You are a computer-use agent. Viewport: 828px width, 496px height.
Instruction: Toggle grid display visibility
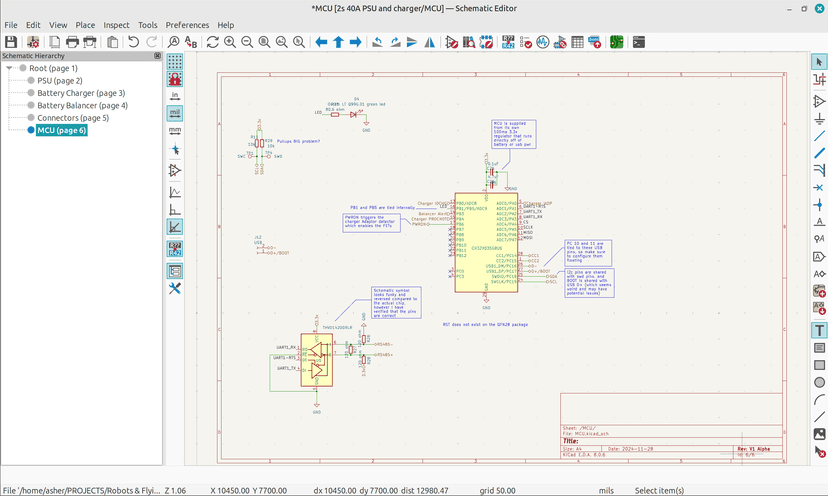(175, 61)
